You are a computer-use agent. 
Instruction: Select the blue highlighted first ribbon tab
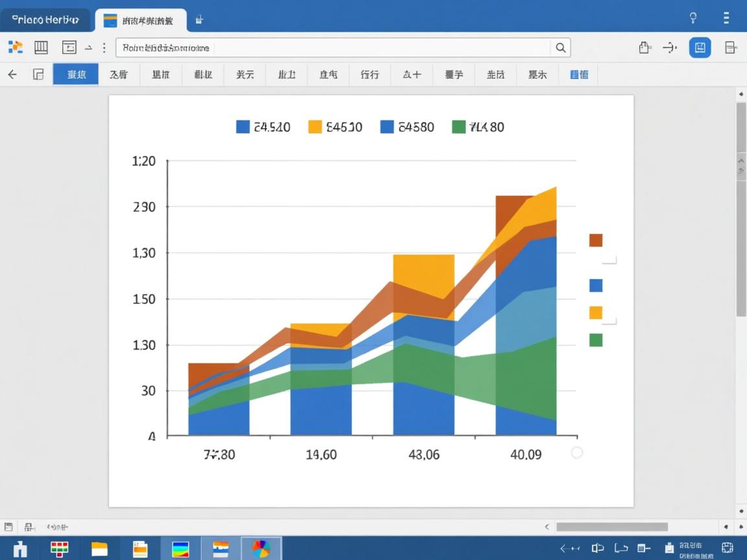point(76,75)
